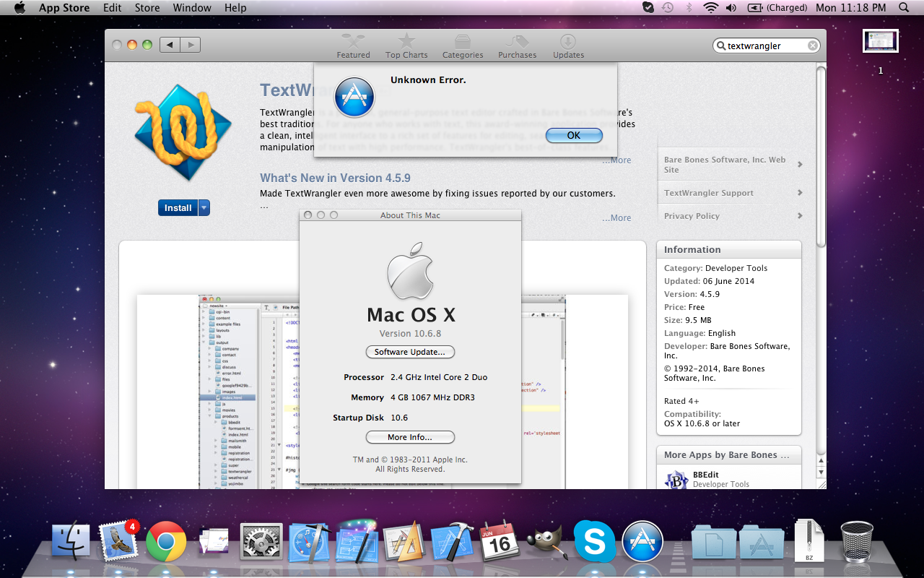Expand the TextWrangler Support entry
Viewport: 924px width, 578px height.
729,193
